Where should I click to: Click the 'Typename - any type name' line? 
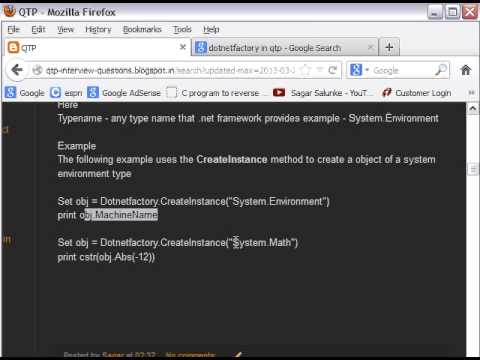tap(248, 118)
